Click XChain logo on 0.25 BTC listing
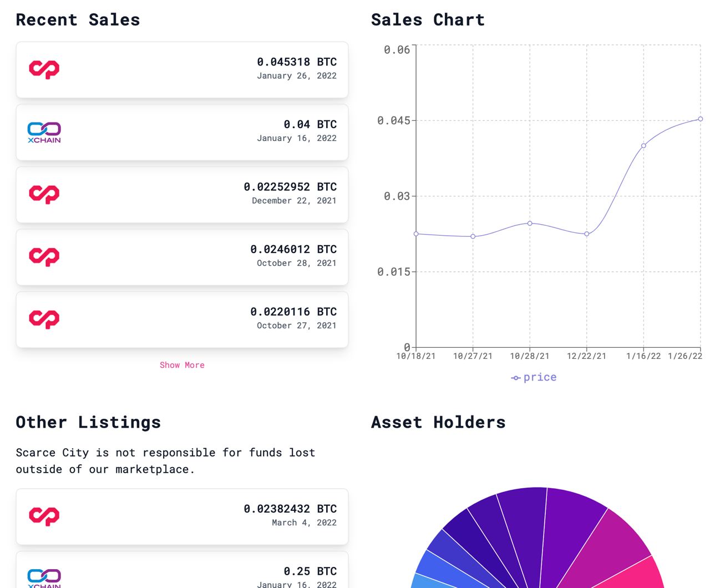Image resolution: width=710 pixels, height=588 pixels. coord(44,578)
